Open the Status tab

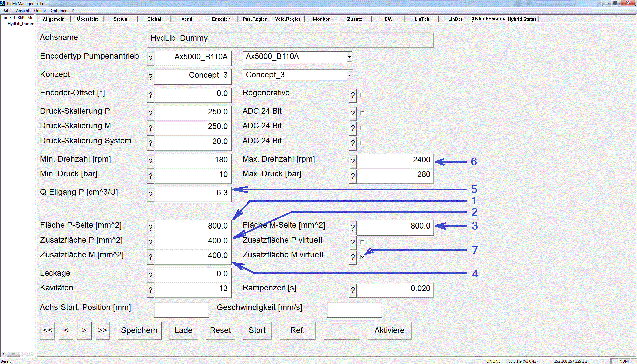[x=120, y=19]
